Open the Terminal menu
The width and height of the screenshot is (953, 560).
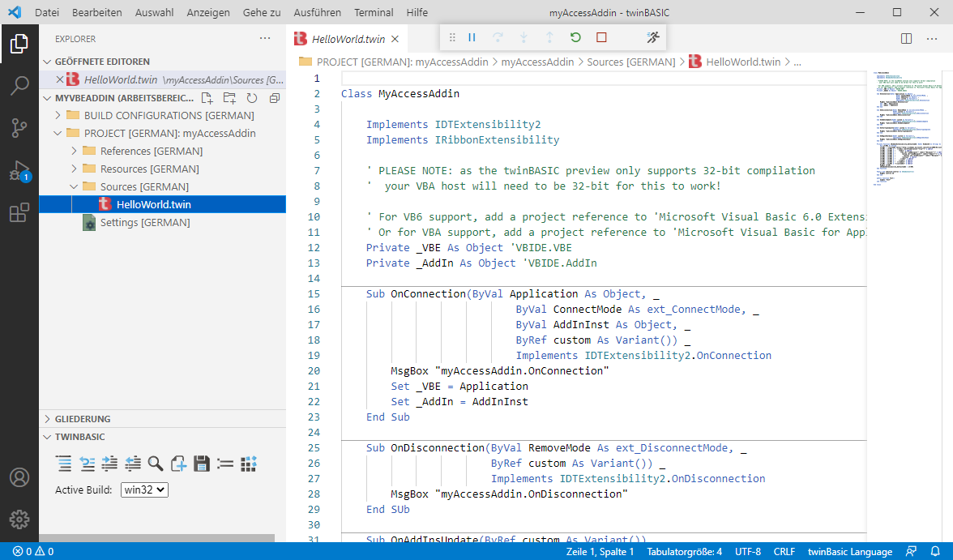pos(374,12)
